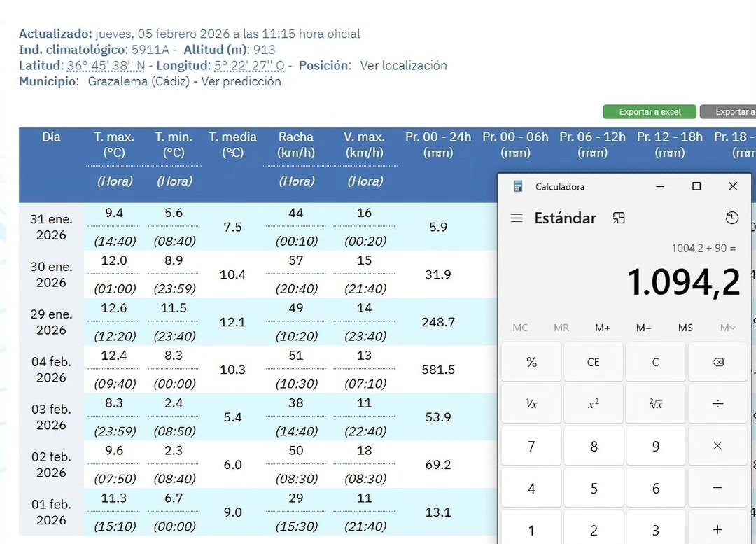Select the 29 ene. 2026 row date
The height and width of the screenshot is (544, 756).
51,322
